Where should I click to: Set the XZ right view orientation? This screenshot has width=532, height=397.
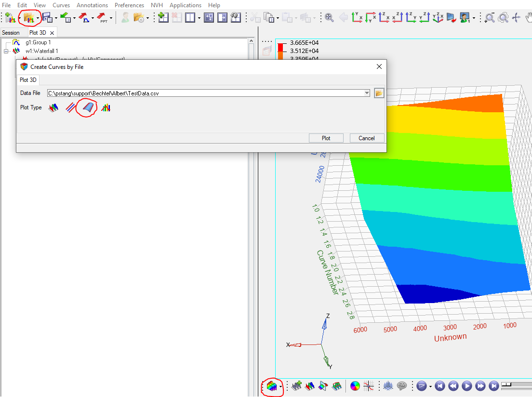(397, 17)
